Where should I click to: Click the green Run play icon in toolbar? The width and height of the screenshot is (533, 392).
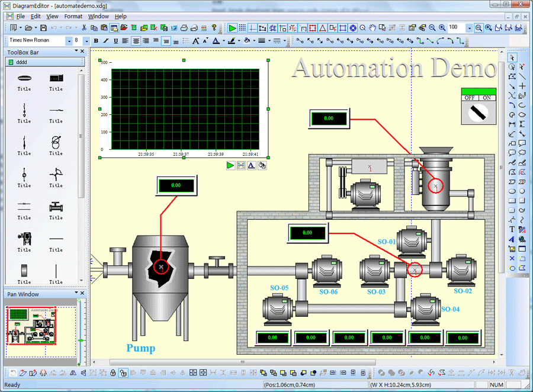(232, 28)
